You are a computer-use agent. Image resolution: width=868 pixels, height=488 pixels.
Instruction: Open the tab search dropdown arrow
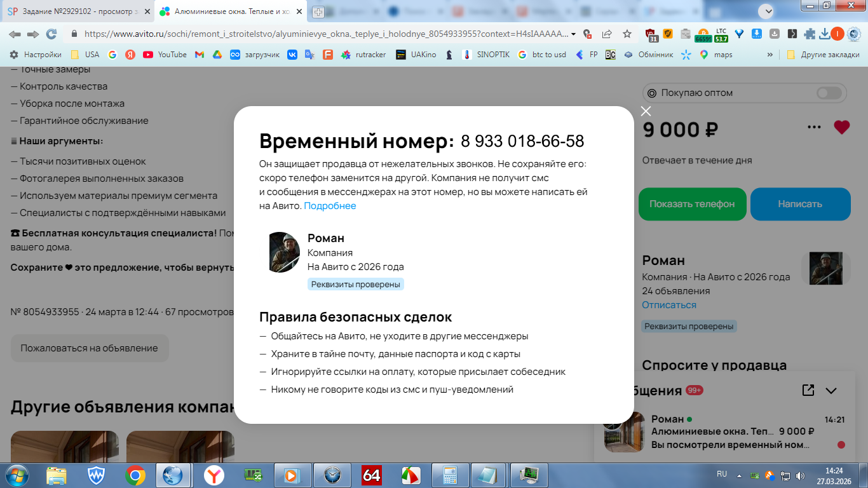click(x=767, y=11)
